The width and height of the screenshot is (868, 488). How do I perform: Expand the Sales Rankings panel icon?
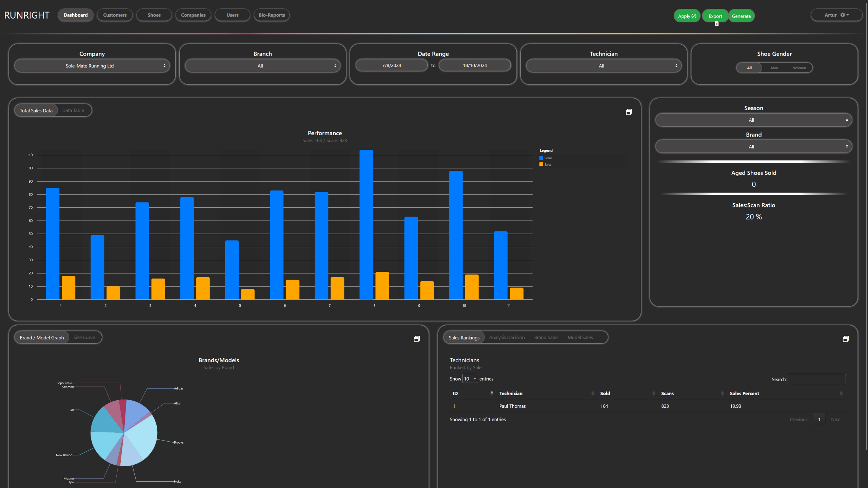coord(846,339)
